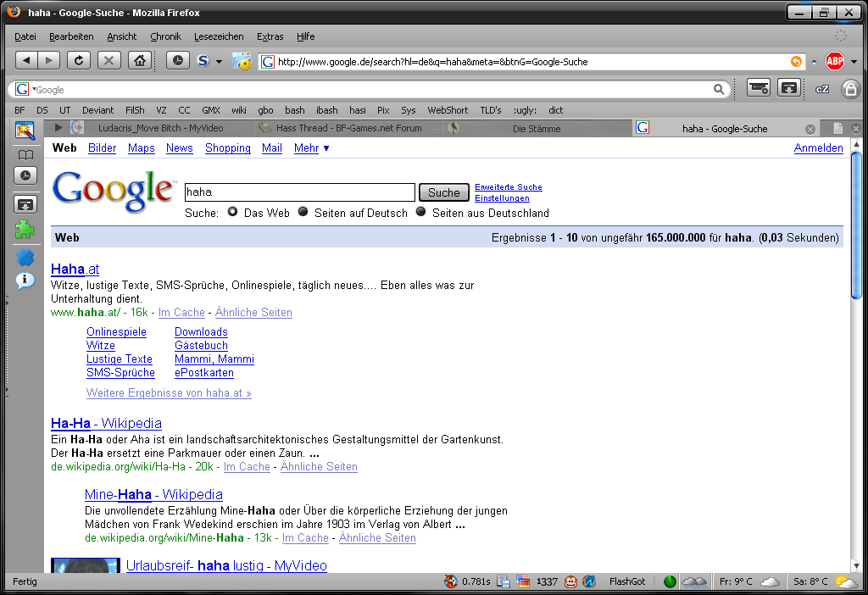The width and height of the screenshot is (868, 595).
Task: Click the fox icon in status bar
Action: click(x=451, y=581)
